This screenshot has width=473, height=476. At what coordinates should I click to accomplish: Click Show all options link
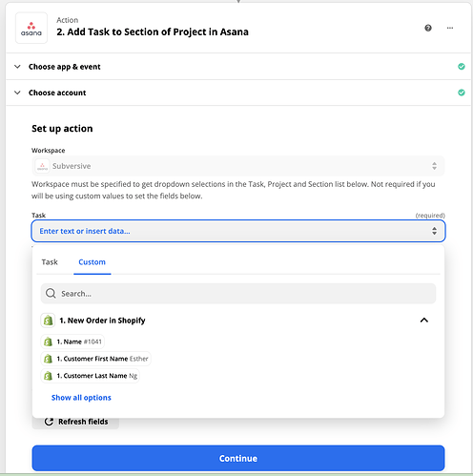(81, 398)
